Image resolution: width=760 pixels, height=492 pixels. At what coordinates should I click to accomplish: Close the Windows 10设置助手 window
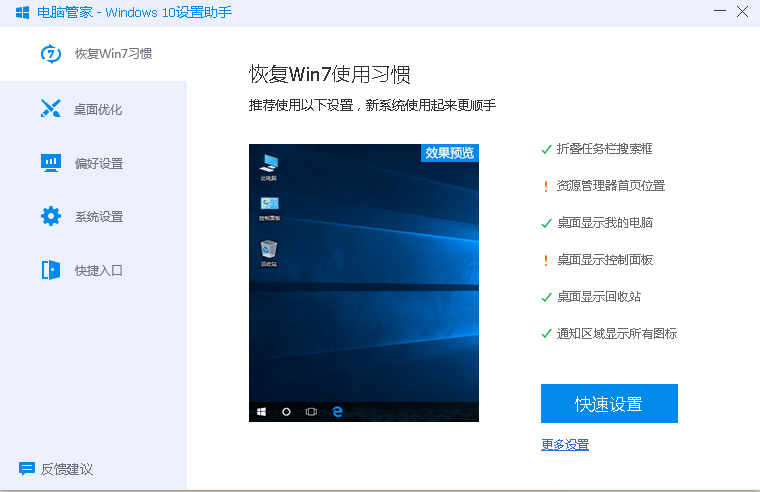(743, 11)
